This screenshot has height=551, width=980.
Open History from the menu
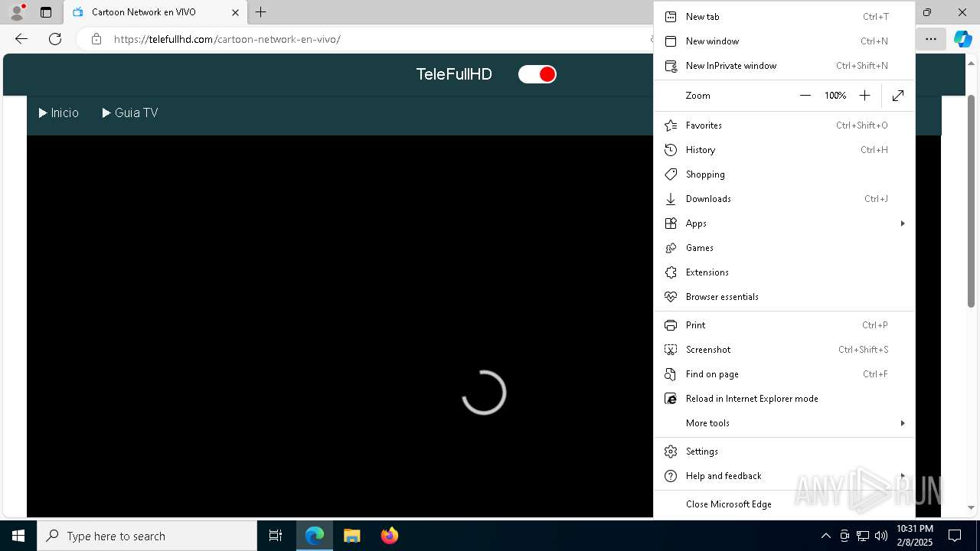coord(784,150)
